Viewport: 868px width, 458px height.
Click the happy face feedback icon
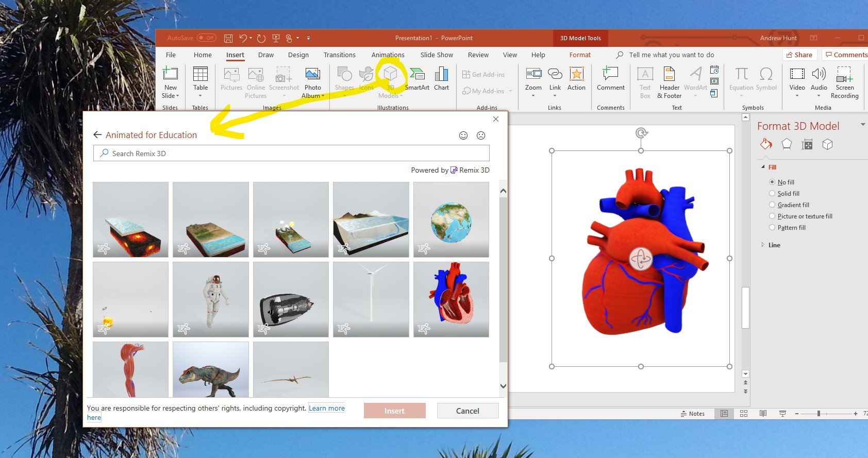point(463,135)
